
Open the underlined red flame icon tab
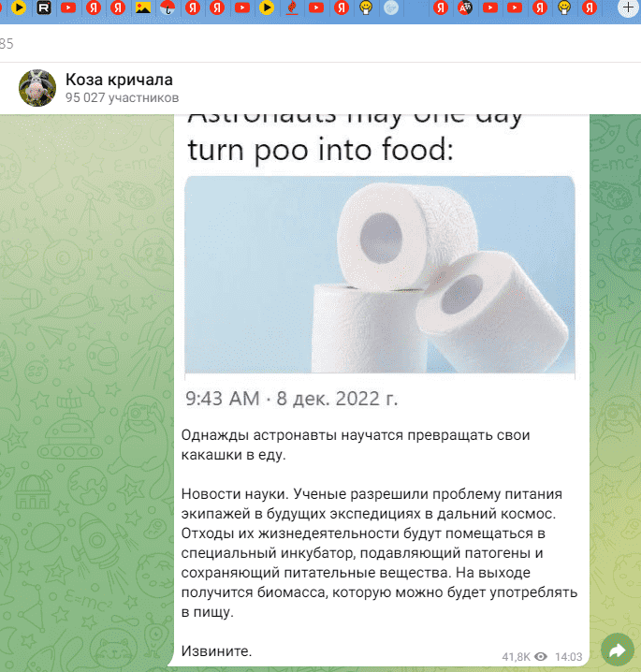[x=292, y=7]
